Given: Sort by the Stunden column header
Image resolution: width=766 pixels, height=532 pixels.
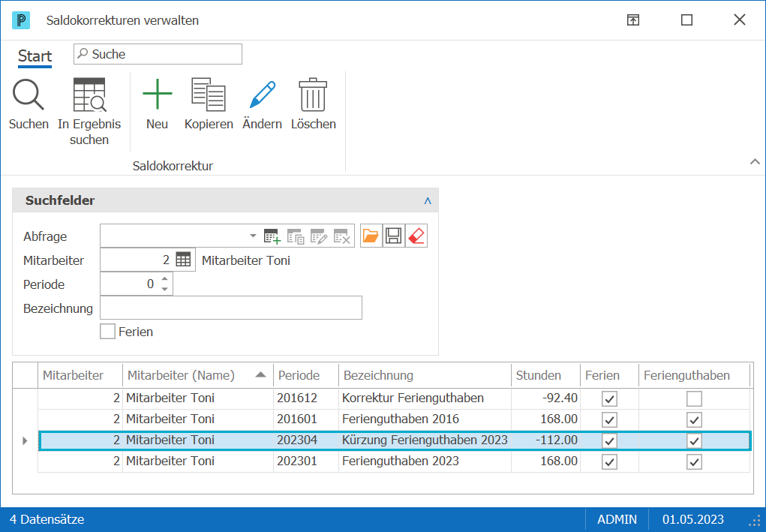Looking at the screenshot, I should [x=545, y=375].
